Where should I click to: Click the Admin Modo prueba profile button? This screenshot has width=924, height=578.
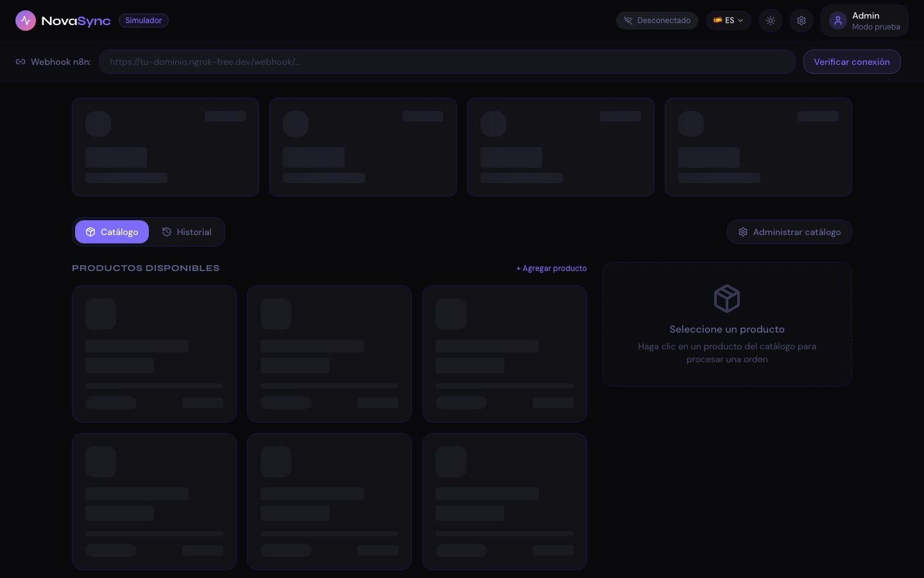tap(864, 21)
